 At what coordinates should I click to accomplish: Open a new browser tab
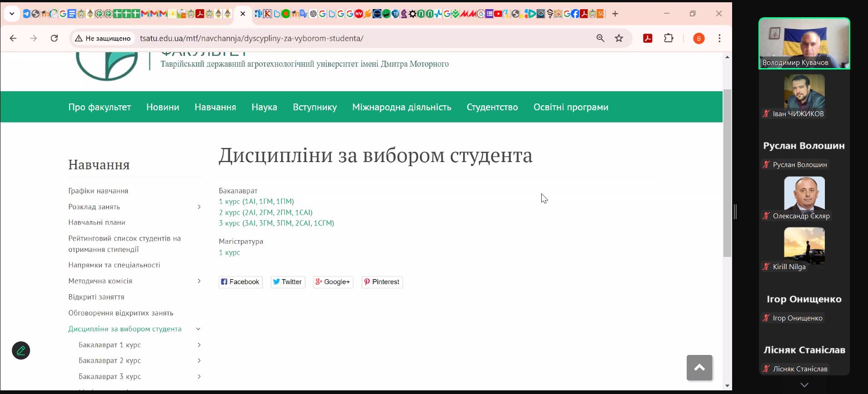coord(615,14)
